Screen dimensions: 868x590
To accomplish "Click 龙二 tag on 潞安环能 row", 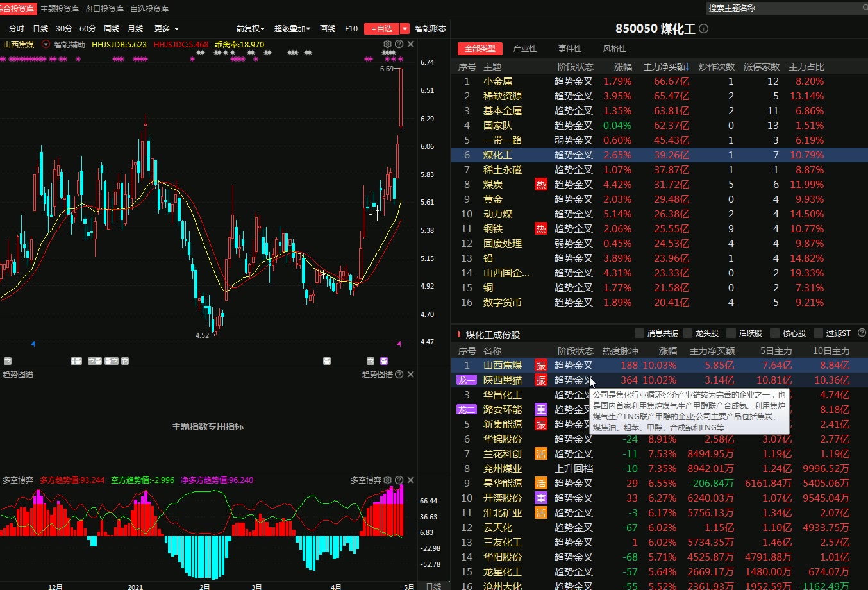I will pyautogui.click(x=467, y=410).
